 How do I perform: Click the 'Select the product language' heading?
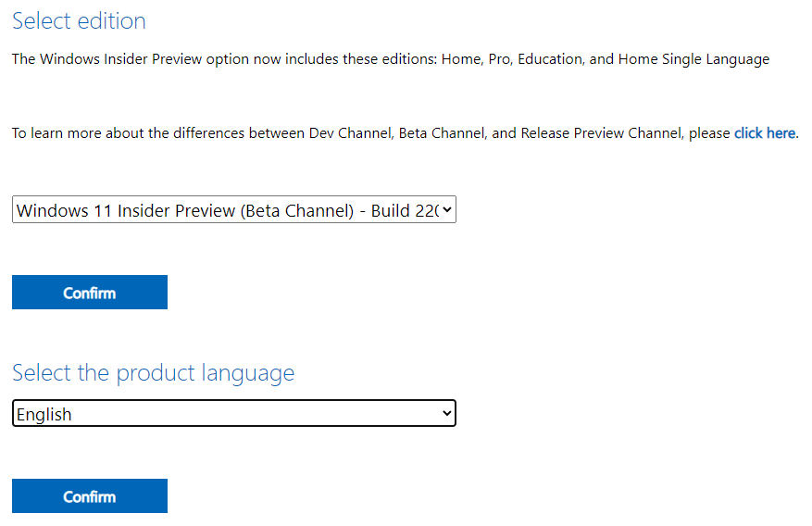tap(154, 373)
